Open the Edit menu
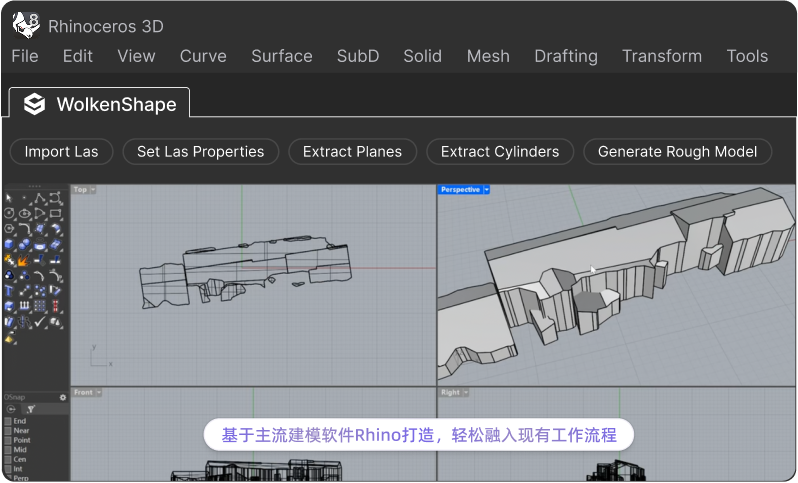This screenshot has width=798, height=483. point(78,56)
